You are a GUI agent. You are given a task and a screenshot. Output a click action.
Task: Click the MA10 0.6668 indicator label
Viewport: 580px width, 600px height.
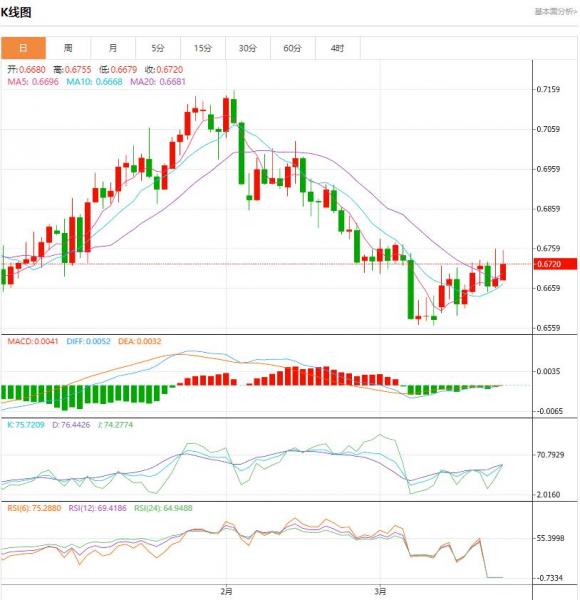94,82
